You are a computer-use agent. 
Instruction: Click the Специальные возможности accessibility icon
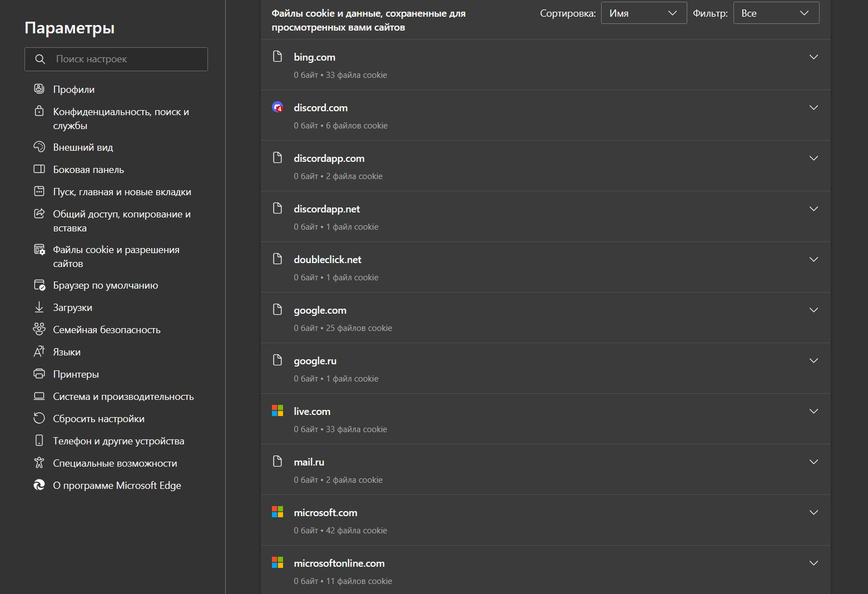point(39,462)
